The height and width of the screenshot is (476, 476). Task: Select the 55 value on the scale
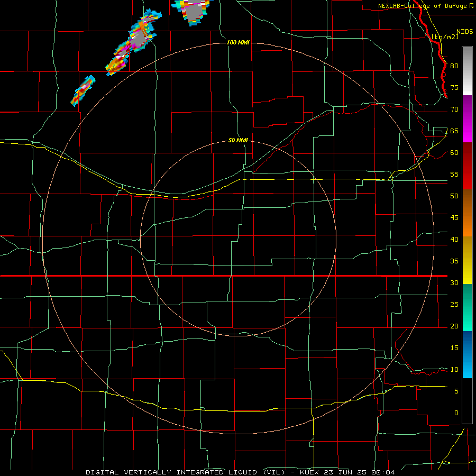(454, 175)
